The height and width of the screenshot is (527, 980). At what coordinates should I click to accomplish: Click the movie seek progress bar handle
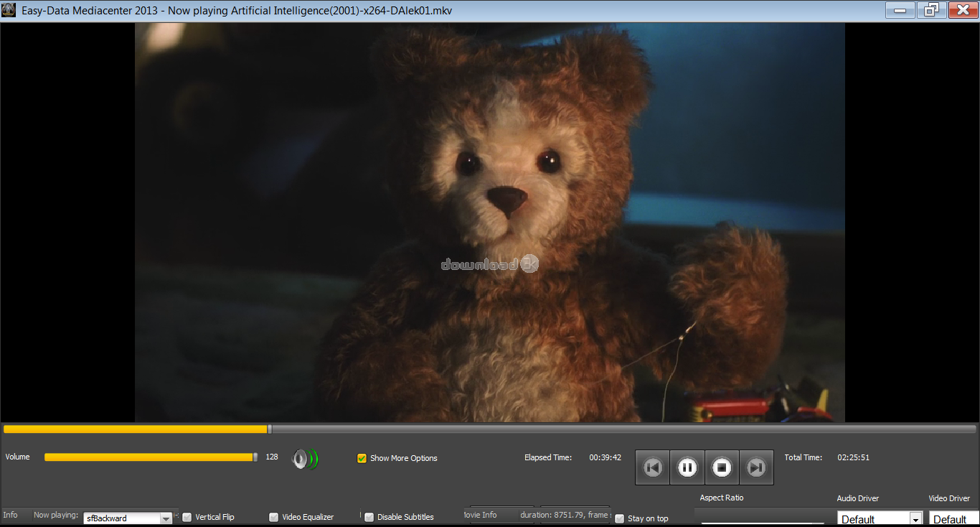(x=269, y=429)
